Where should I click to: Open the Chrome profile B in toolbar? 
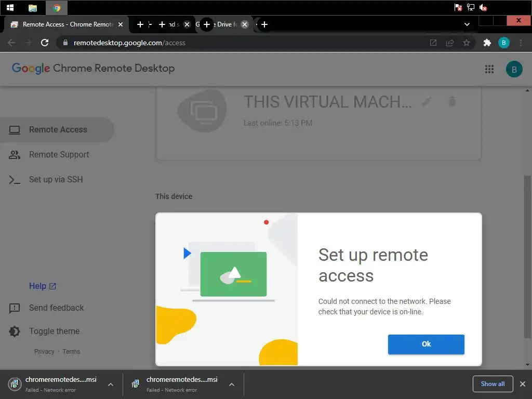point(504,43)
